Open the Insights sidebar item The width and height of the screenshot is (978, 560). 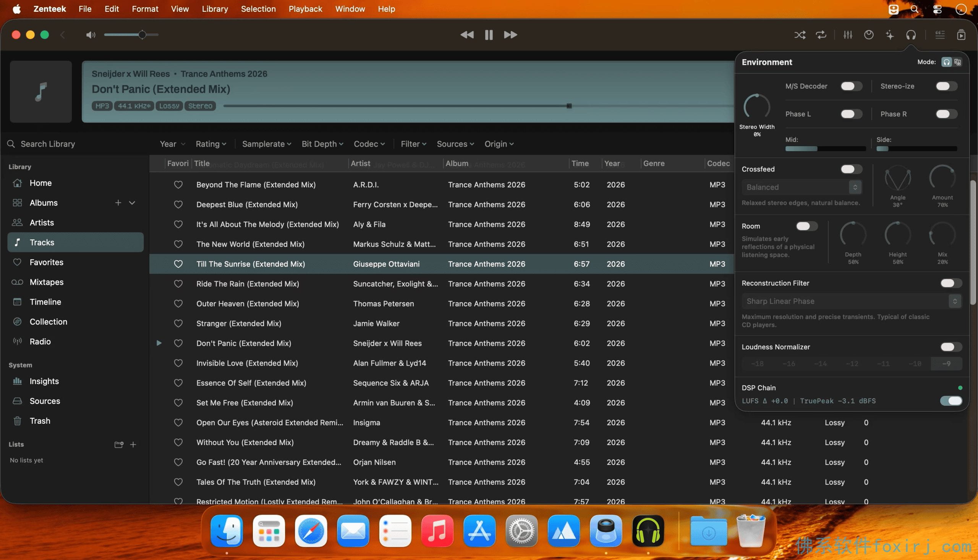coord(75,381)
